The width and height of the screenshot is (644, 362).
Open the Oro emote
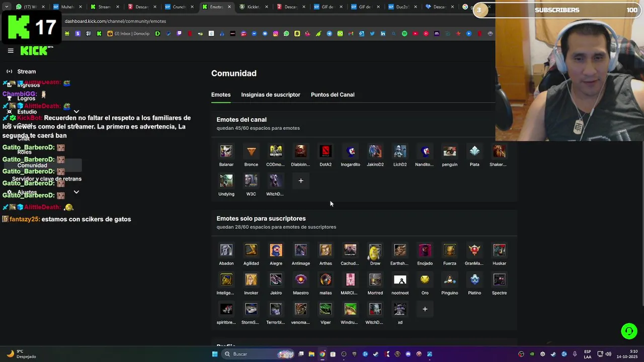425,280
